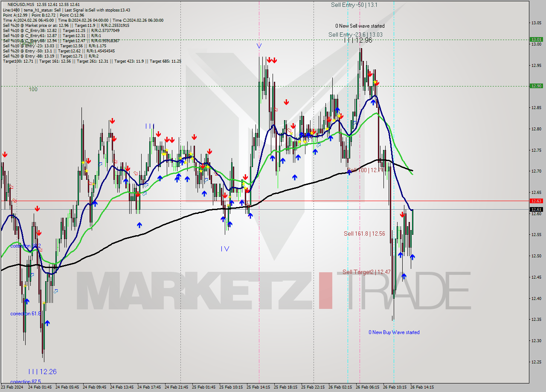Click the red 12.63 price tag
Viewport: 546px width, 392px height.
click(536, 201)
